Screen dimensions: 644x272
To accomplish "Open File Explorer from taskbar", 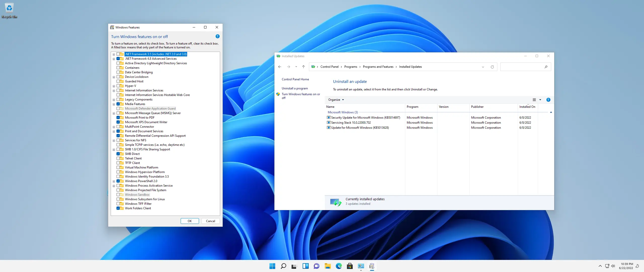I will (328, 266).
